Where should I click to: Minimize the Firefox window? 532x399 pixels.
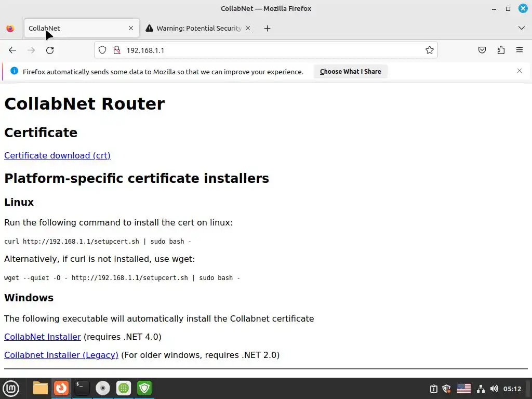tap(494, 8)
